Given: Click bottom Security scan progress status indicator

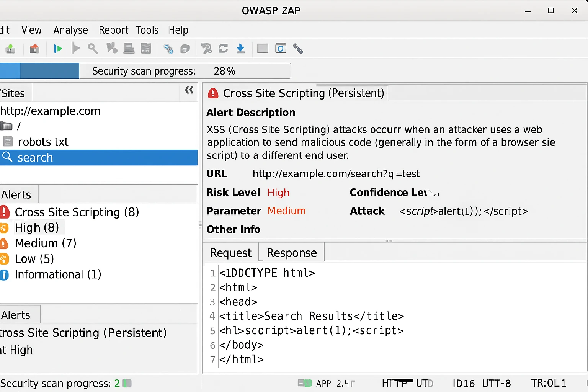Looking at the screenshot, I should (x=66, y=383).
